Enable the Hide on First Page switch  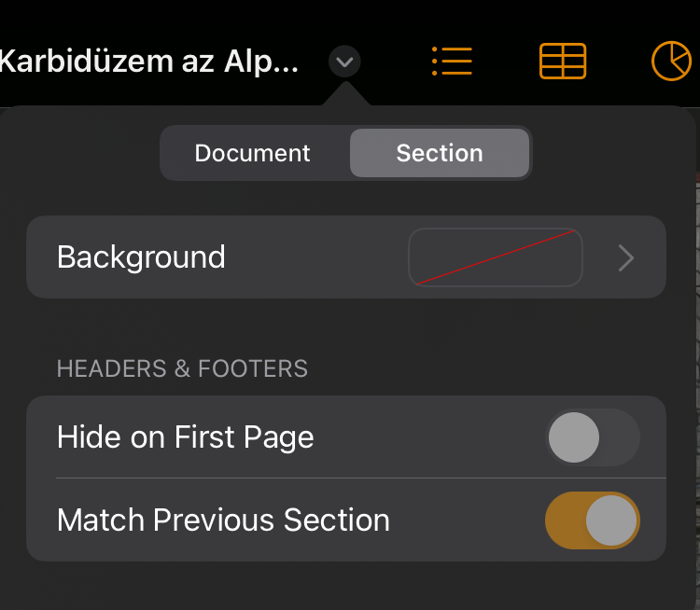click(x=593, y=437)
